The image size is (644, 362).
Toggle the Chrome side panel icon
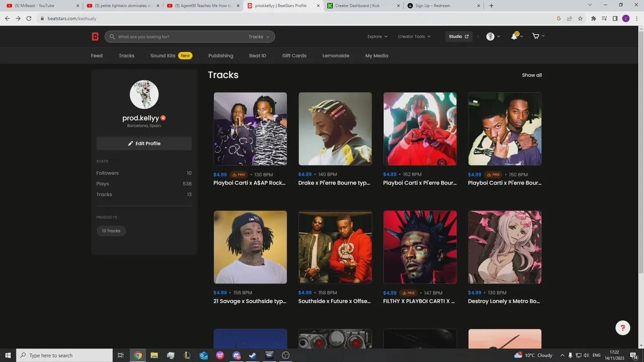point(615,19)
